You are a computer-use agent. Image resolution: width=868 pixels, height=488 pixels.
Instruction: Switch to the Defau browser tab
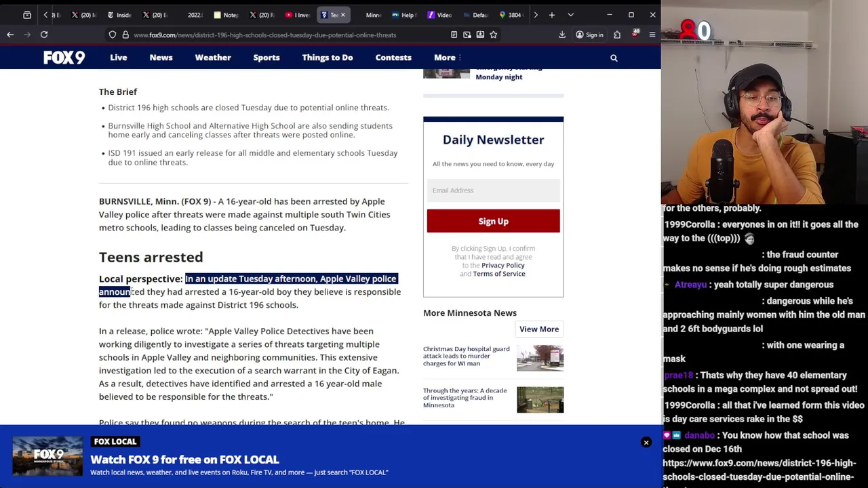click(475, 15)
